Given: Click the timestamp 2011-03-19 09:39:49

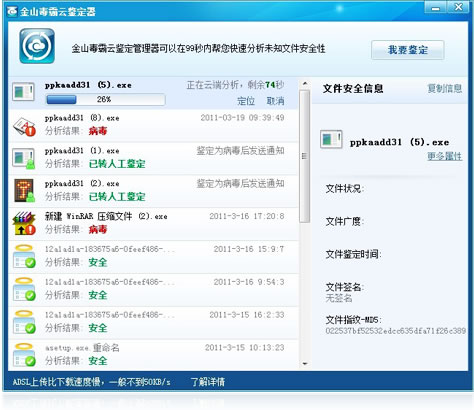Looking at the screenshot, I should point(242,118).
